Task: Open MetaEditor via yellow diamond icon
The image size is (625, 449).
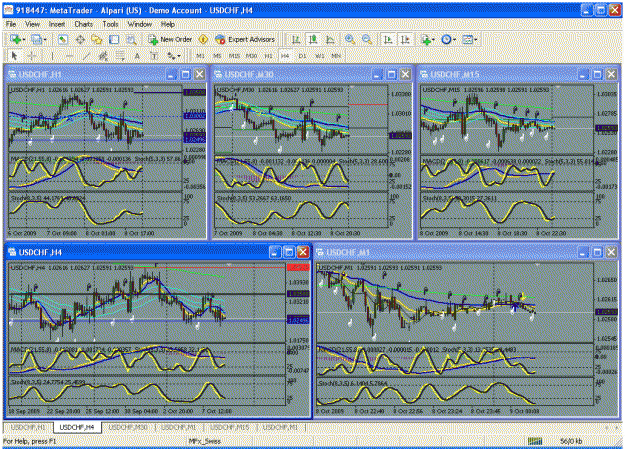Action: click(x=203, y=39)
